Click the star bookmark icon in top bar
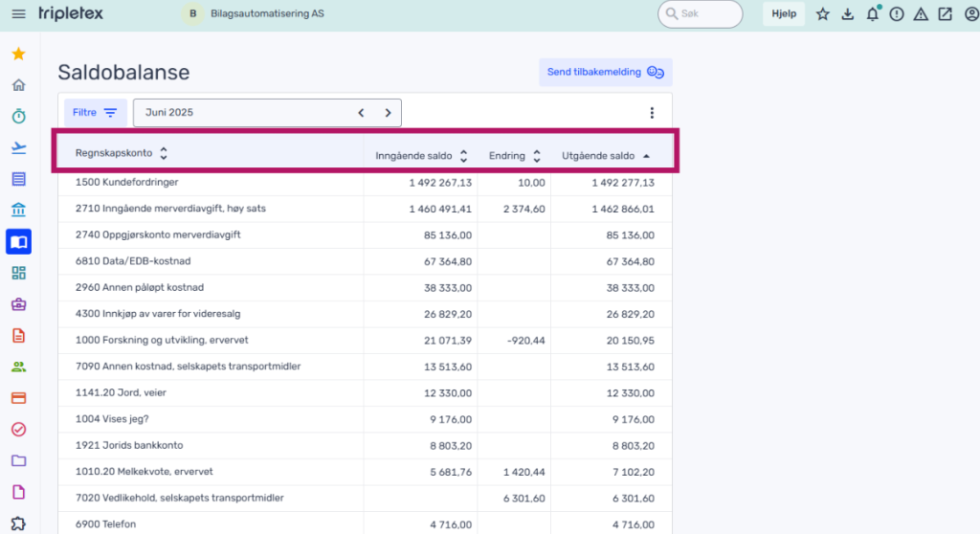Viewport: 980px width, 534px height. coord(822,13)
